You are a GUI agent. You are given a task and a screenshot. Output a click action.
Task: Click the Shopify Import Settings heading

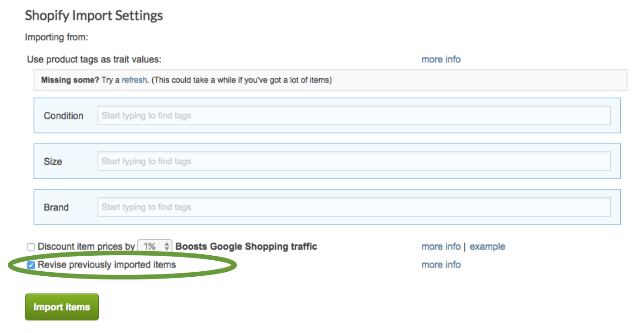point(94,16)
